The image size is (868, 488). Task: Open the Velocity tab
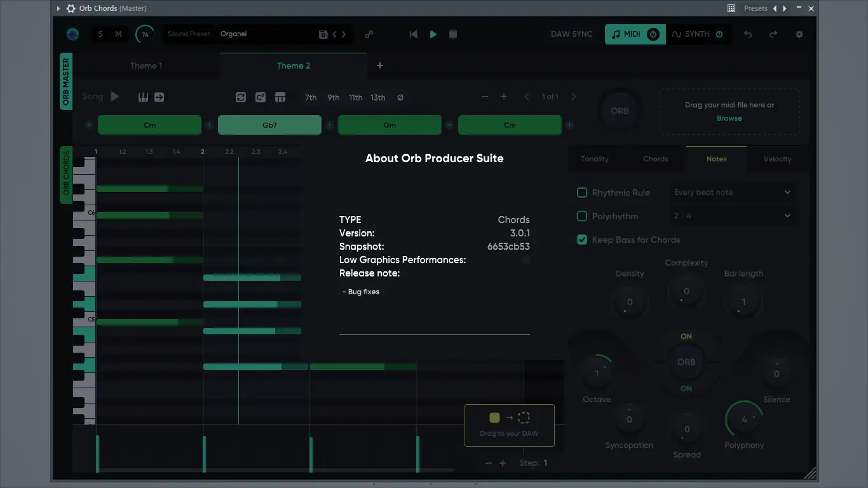(x=777, y=159)
